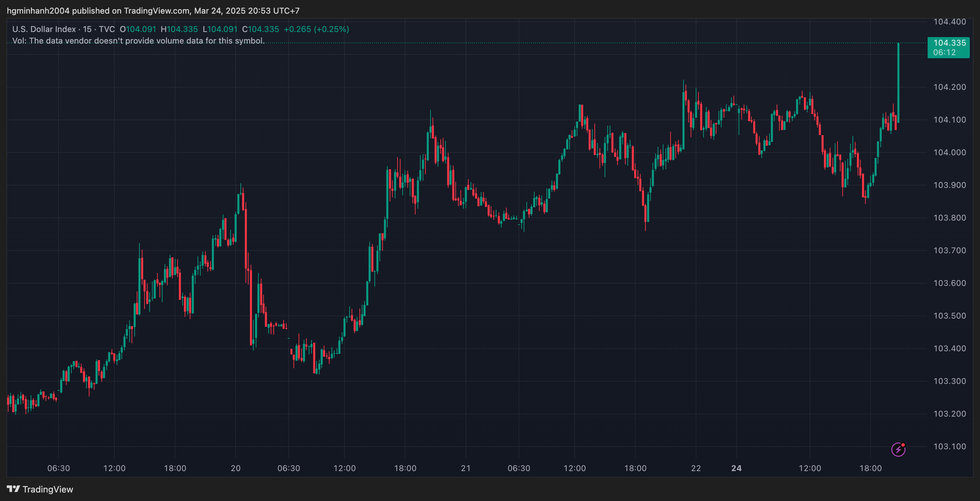Click the latest tall green candle
The height and width of the screenshot is (501, 980).
point(898,83)
